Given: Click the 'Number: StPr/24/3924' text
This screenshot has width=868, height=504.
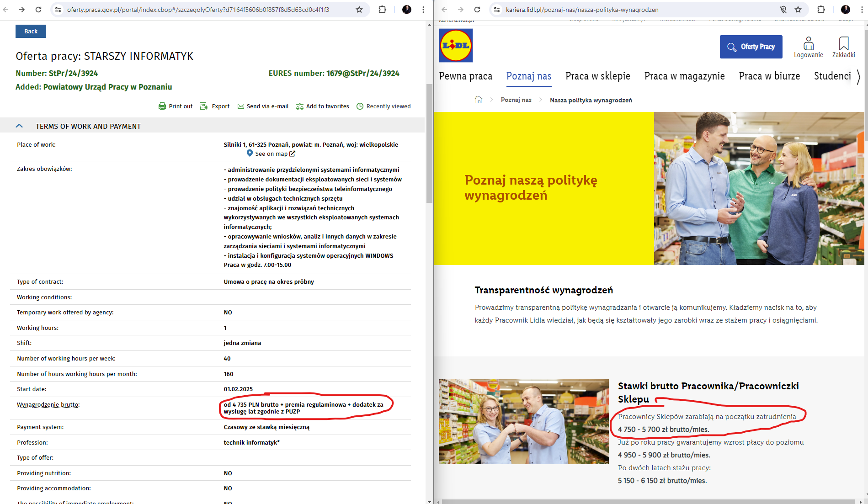Looking at the screenshot, I should [x=57, y=73].
